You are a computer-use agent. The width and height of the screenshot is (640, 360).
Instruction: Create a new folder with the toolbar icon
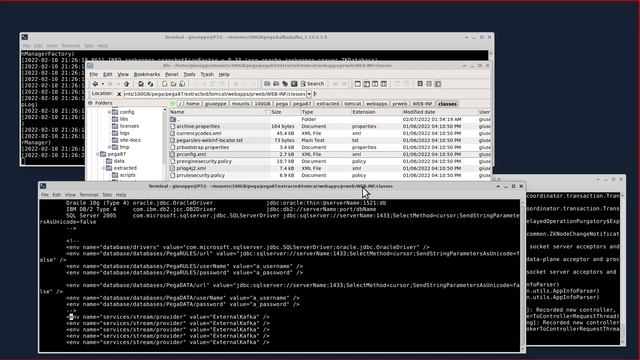pos(173,84)
